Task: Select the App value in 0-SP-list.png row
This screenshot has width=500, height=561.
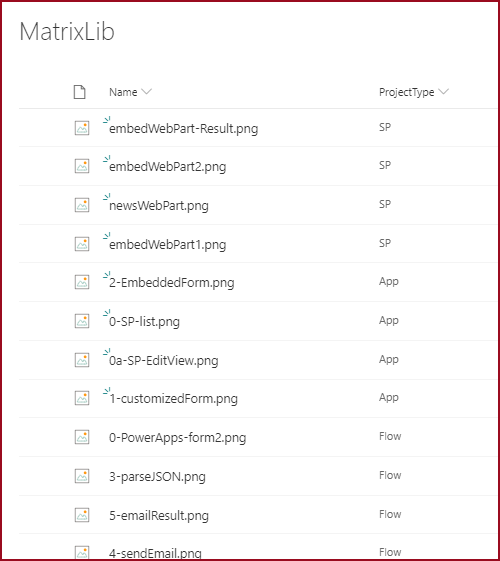Action: [389, 321]
